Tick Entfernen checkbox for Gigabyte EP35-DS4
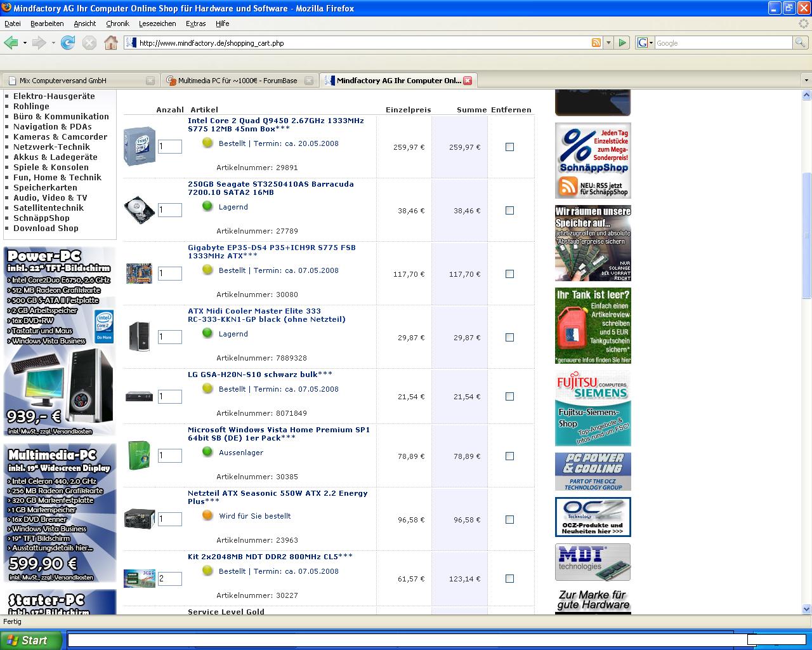Screen dimensions: 812x650 pos(509,274)
